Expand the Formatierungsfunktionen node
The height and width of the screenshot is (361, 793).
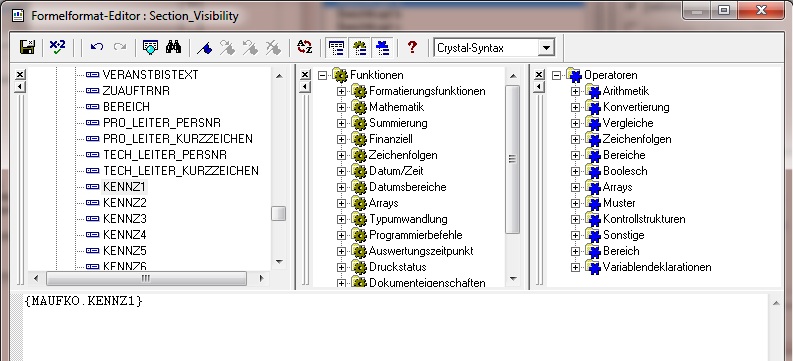341,92
